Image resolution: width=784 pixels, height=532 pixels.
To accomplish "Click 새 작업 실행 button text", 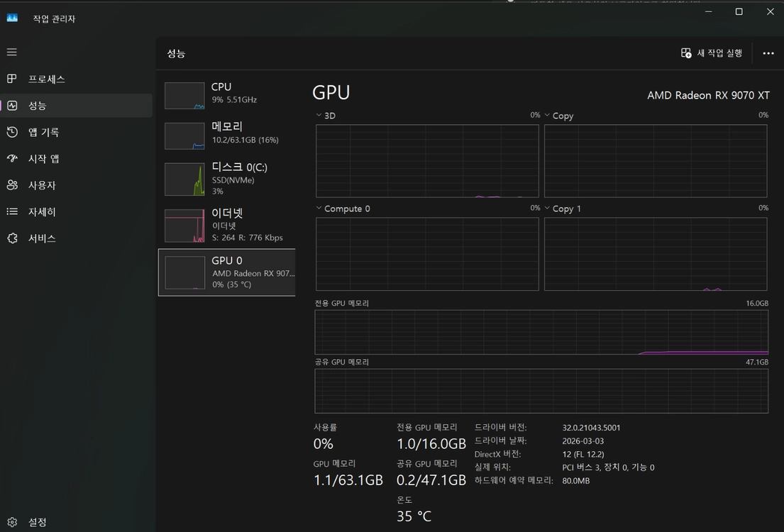I will coord(719,53).
